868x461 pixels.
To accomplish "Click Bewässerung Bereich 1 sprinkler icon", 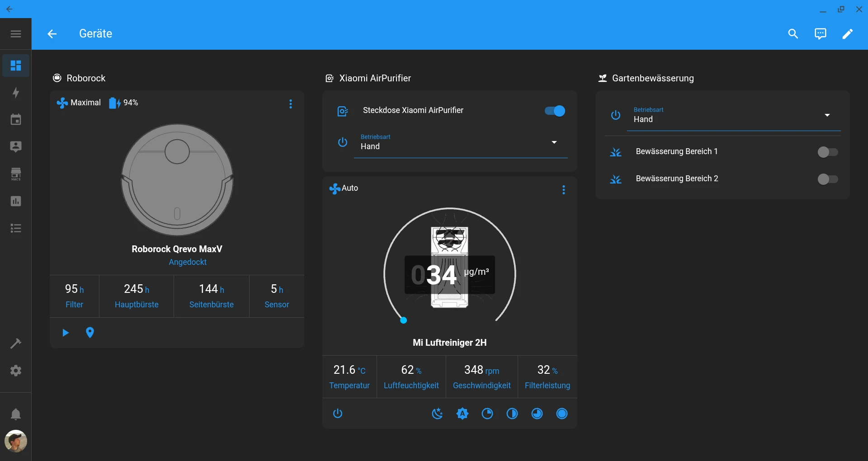I will (x=616, y=152).
